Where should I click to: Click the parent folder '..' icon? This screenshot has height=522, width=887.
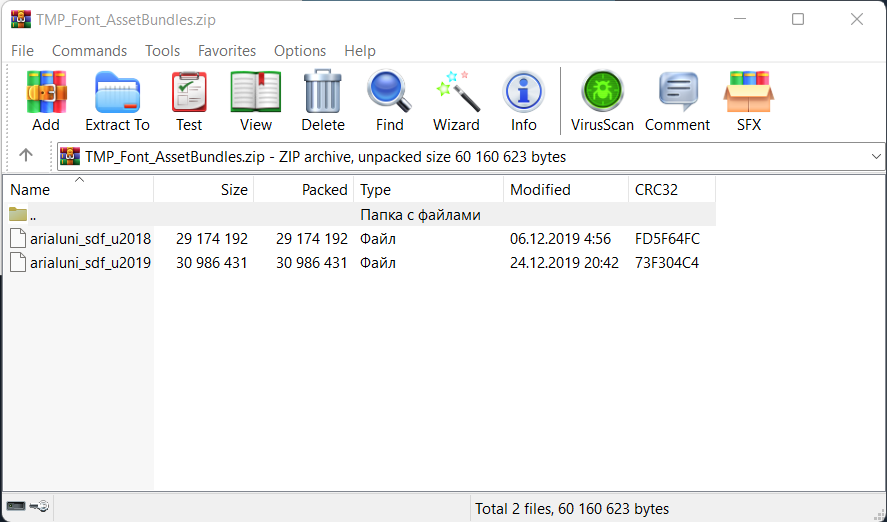(x=18, y=214)
